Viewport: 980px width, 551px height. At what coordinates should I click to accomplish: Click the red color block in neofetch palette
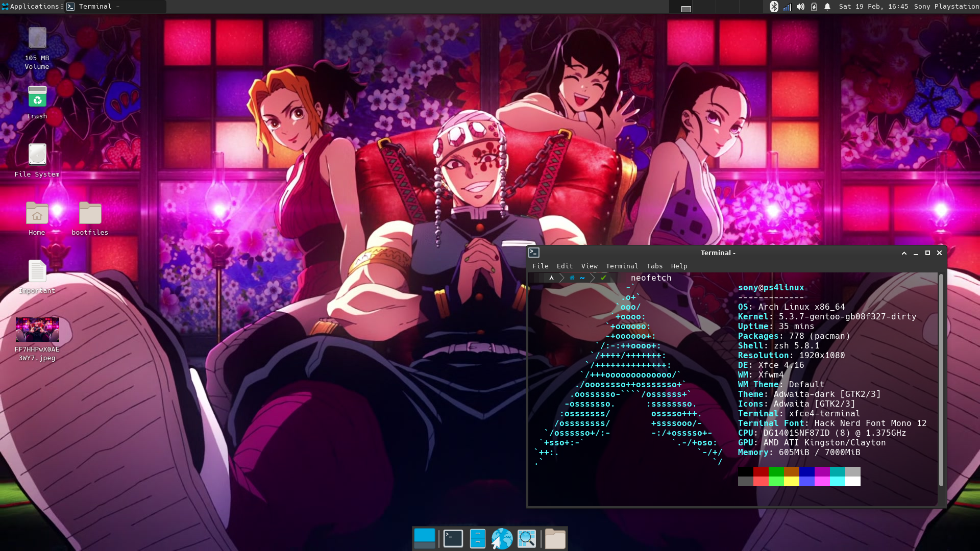pyautogui.click(x=761, y=471)
